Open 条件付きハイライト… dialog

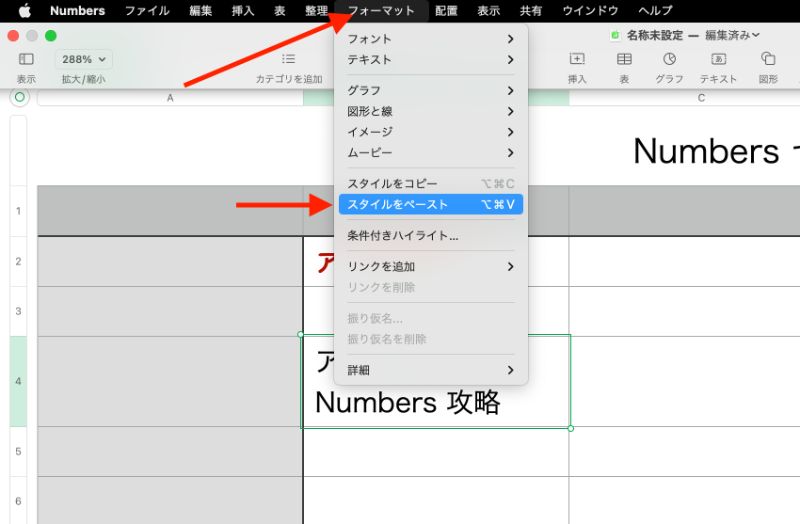pyautogui.click(x=431, y=235)
